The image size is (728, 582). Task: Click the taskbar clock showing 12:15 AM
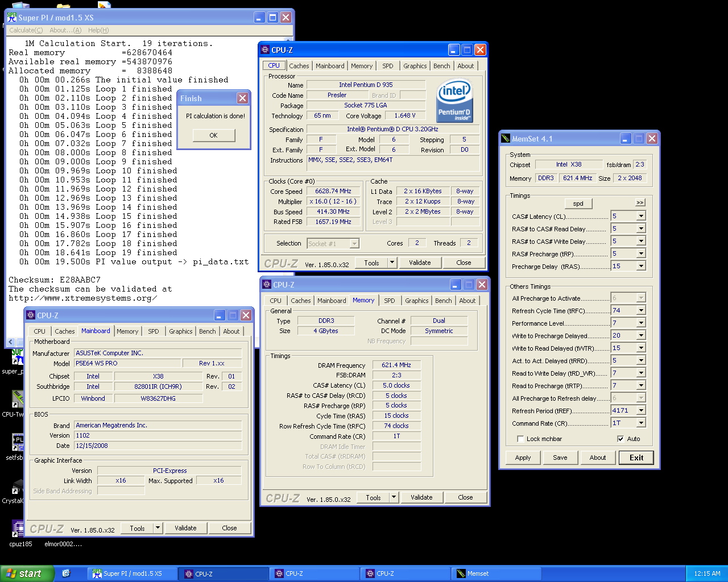pyautogui.click(x=707, y=573)
